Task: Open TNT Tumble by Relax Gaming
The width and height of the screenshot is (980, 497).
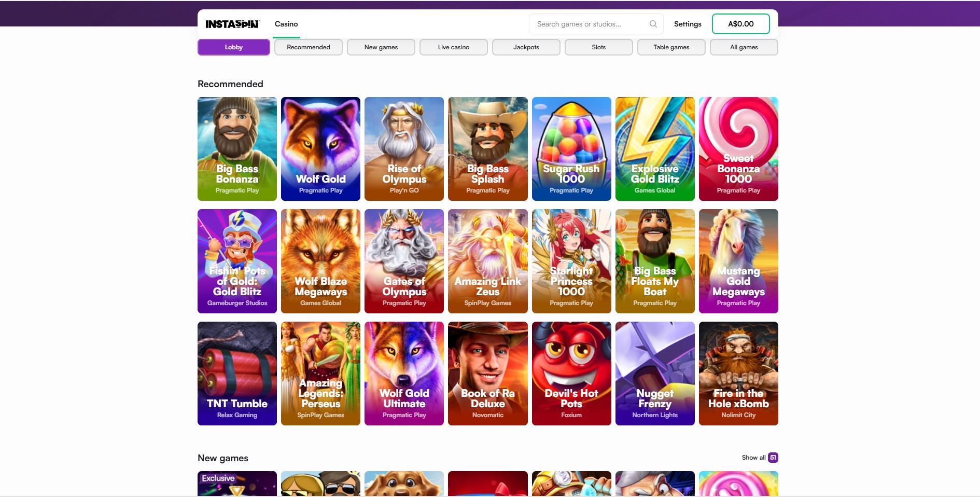Action: tap(237, 374)
